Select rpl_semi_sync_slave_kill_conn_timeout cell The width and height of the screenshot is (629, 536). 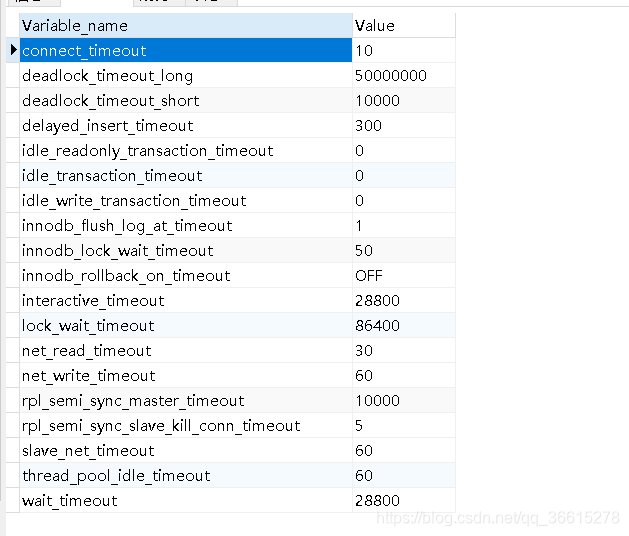pyautogui.click(x=186, y=425)
